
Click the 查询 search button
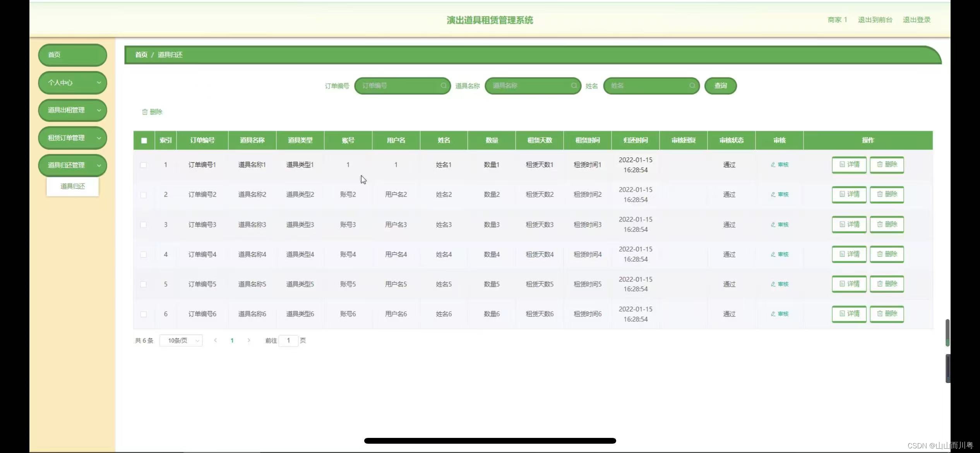click(x=720, y=86)
